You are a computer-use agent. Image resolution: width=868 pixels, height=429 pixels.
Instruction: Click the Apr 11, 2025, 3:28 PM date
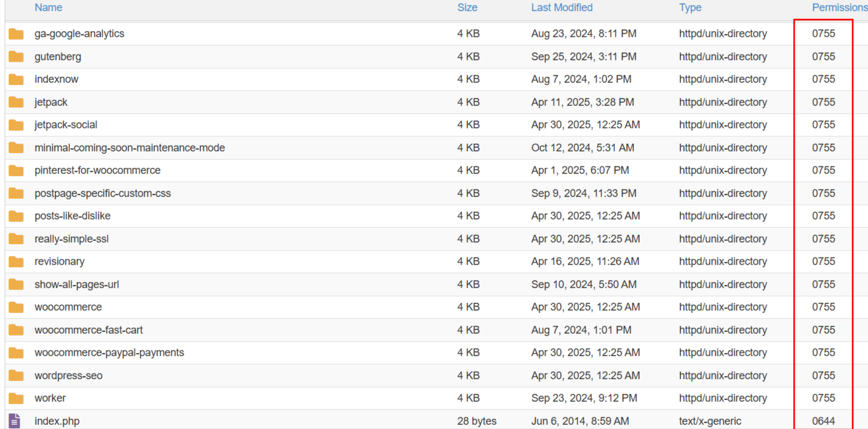pyautogui.click(x=583, y=102)
